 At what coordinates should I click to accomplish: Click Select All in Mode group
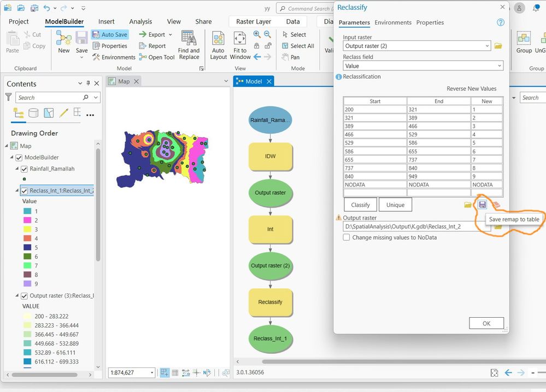pos(298,45)
